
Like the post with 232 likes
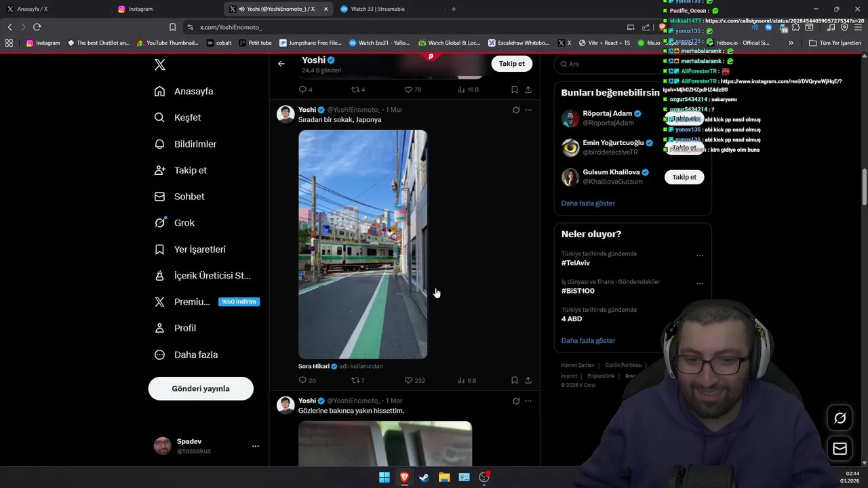point(408,380)
